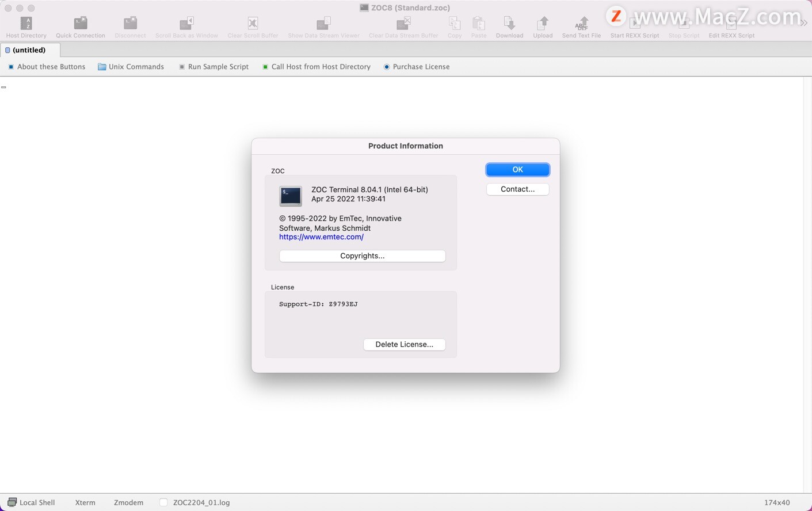Click the Delete License... button
This screenshot has height=511, width=812.
point(404,345)
